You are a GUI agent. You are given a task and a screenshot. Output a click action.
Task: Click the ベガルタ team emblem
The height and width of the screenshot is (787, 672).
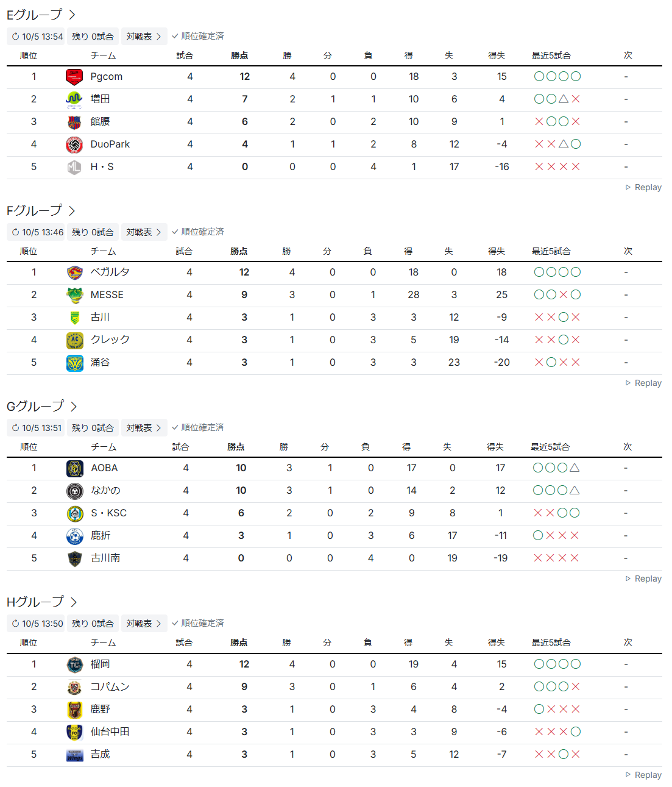tap(74, 272)
